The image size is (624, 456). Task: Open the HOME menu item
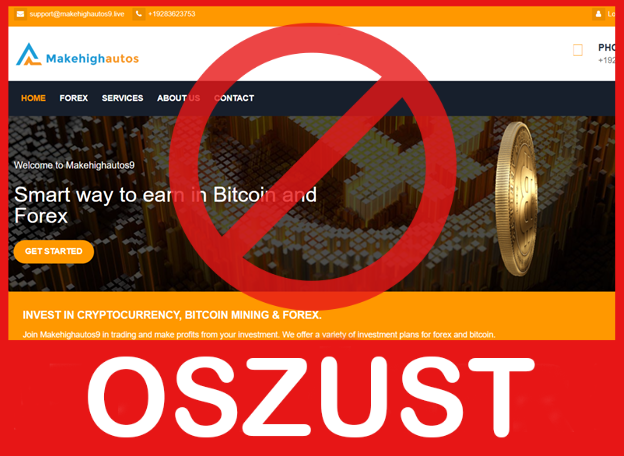[33, 98]
